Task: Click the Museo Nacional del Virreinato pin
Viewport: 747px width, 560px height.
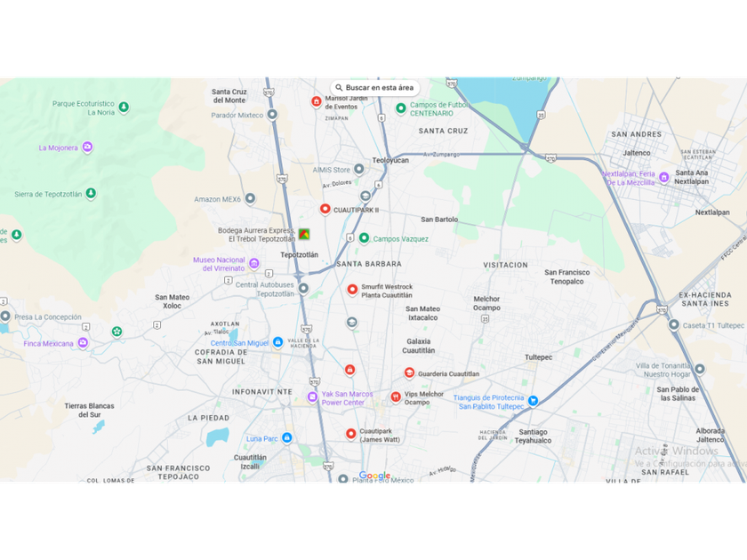Action: coord(254,263)
